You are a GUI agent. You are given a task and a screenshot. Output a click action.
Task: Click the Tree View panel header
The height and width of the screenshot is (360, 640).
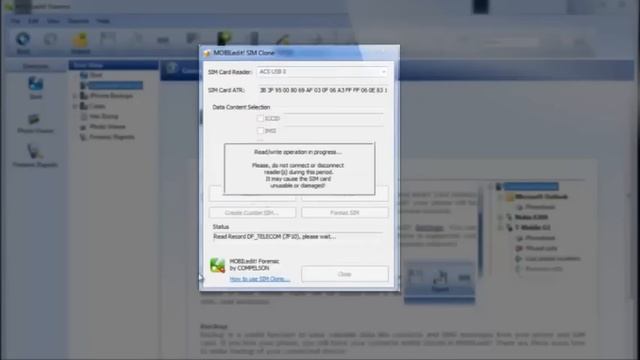[x=113, y=65]
